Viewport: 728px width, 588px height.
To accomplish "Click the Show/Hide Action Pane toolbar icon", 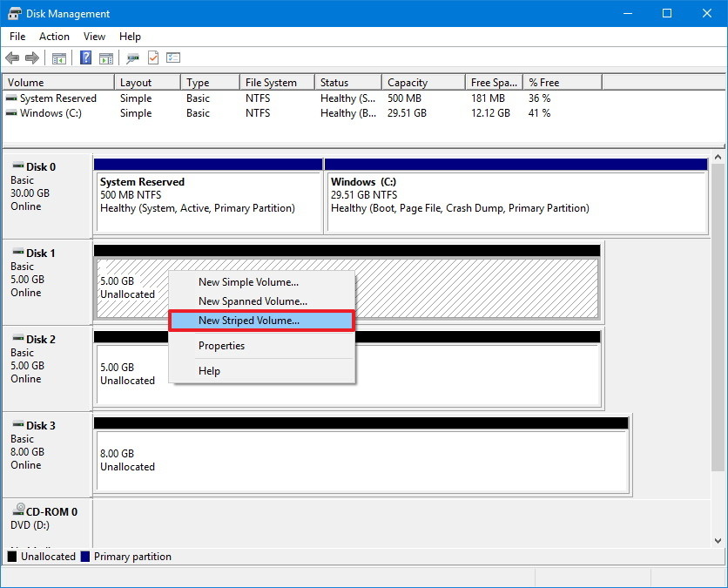I will (x=105, y=57).
